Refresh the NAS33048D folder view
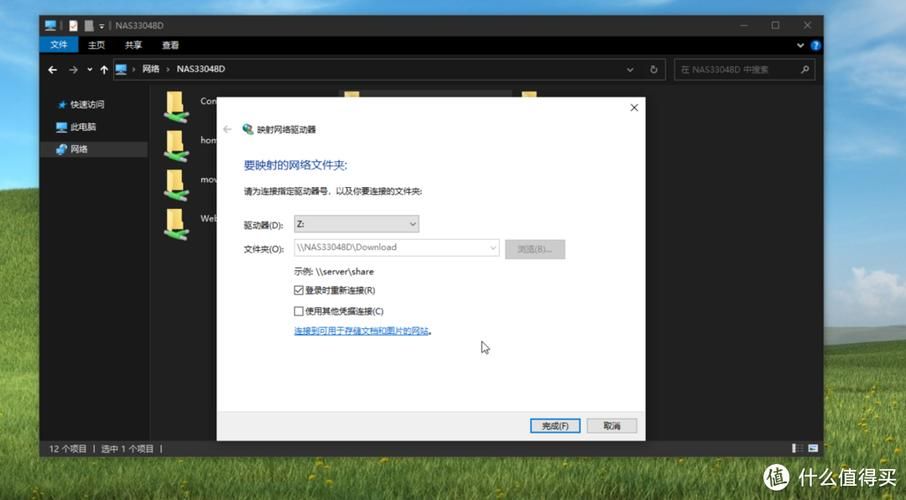 click(x=653, y=69)
